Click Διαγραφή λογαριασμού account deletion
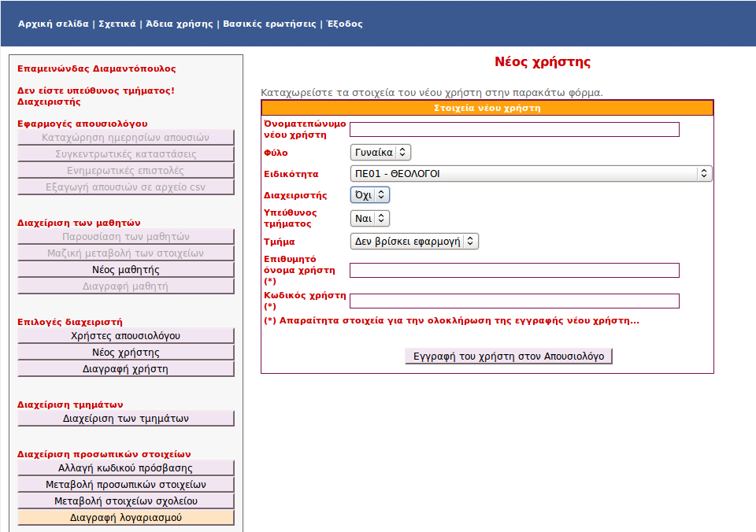This screenshot has width=756, height=532. click(125, 517)
